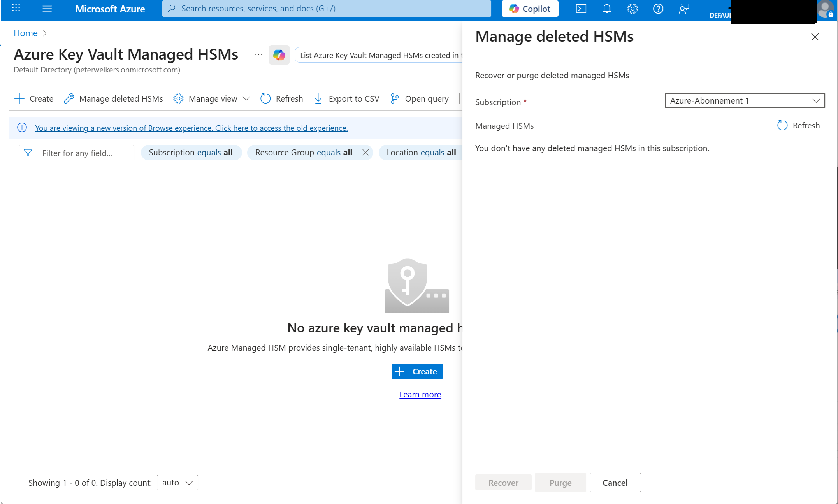Screen dimensions: 838x504
Task: Expand the Subscription dropdown Azure-Abonnement 1
Action: [744, 101]
